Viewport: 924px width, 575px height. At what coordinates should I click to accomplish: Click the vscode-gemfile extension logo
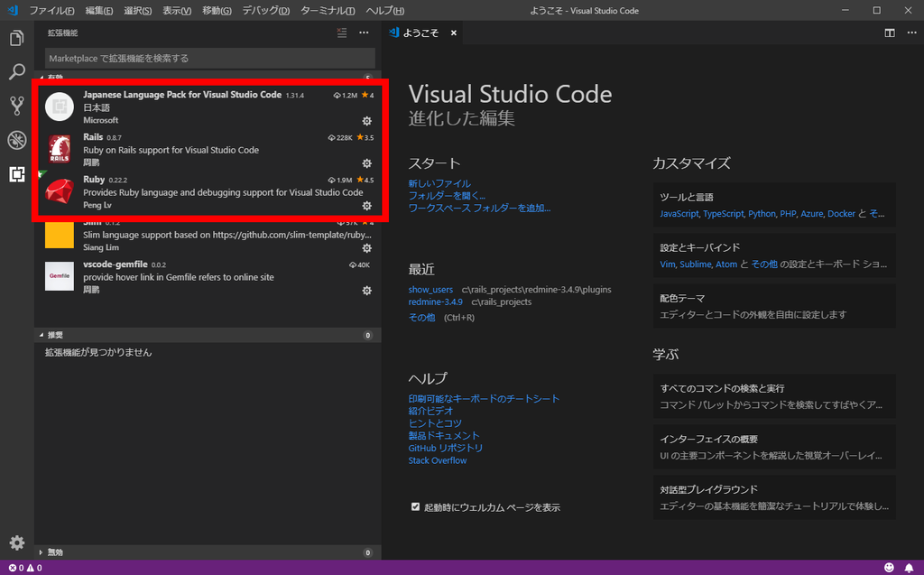(x=60, y=276)
